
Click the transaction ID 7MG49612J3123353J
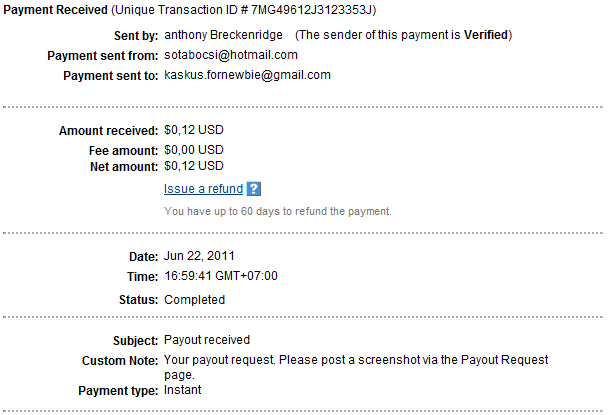312,10
